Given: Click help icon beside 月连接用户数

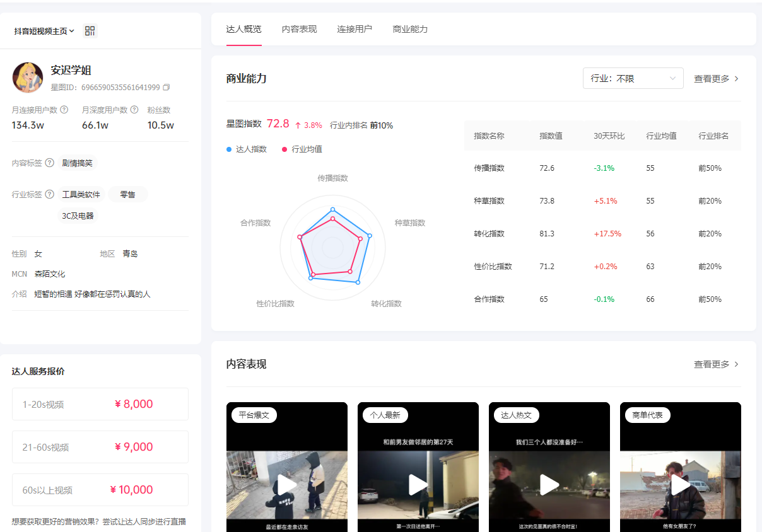Looking at the screenshot, I should click(64, 110).
